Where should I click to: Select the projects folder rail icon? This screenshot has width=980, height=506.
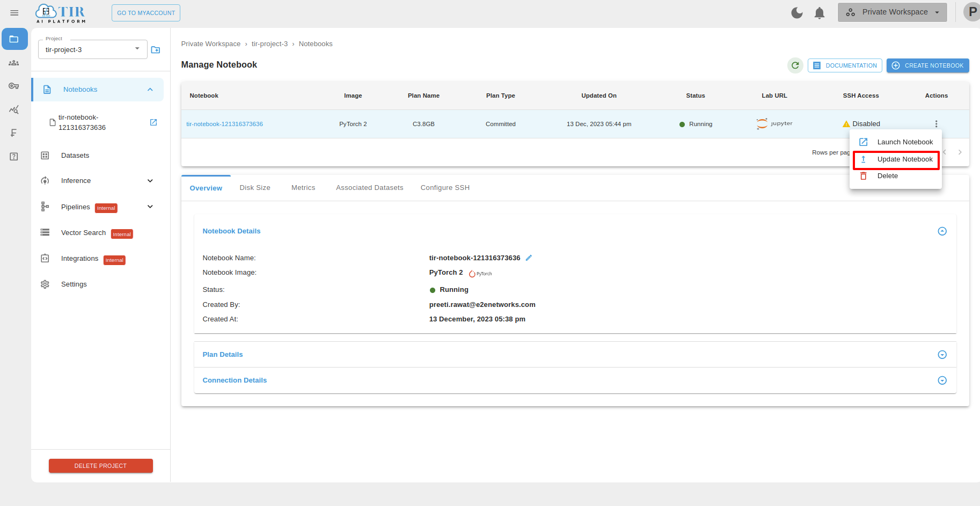tap(14, 39)
